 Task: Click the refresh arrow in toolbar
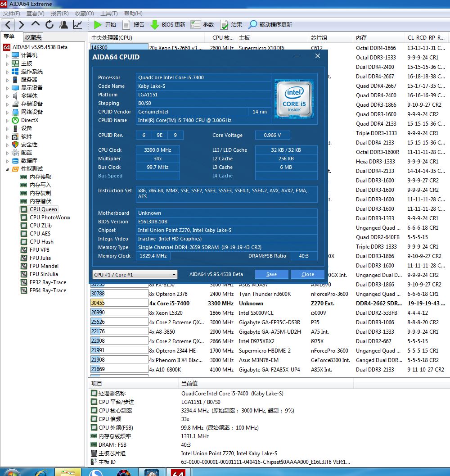point(49,25)
